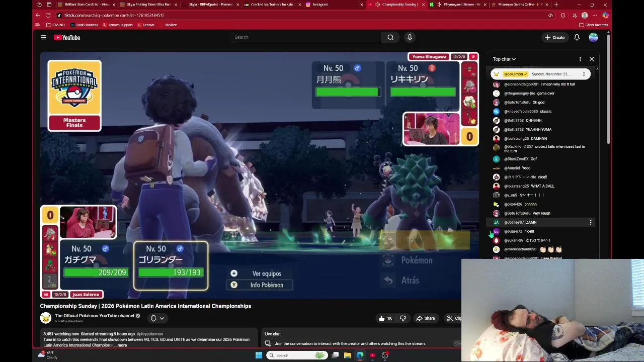Switch to Cracked Ice Trainers tab
This screenshot has width=644, height=362.
point(272,5)
